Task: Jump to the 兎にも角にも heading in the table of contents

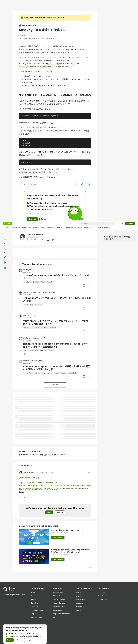Action: pyautogui.click(x=119, y=238)
